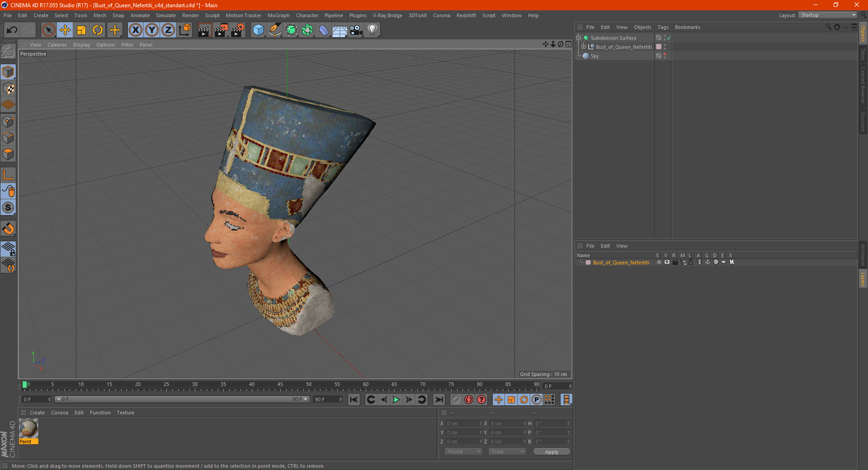Expand Bust_of_Queen_Nefertiti object in tree

click(x=584, y=47)
